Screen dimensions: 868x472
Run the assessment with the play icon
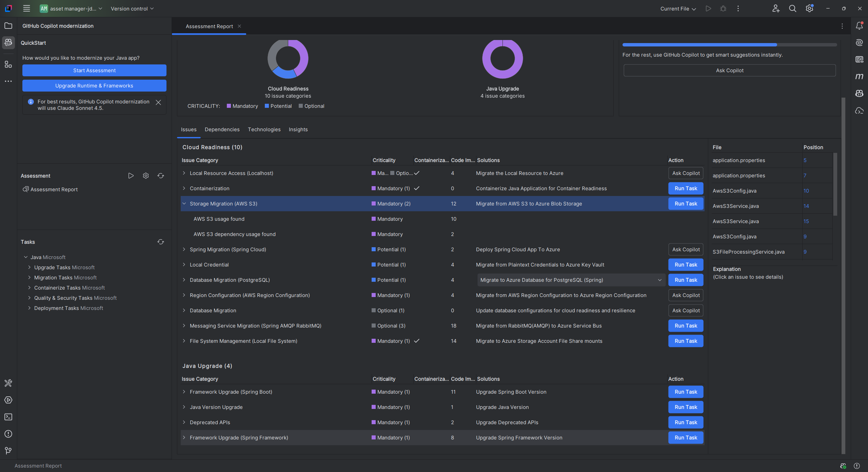pos(131,176)
